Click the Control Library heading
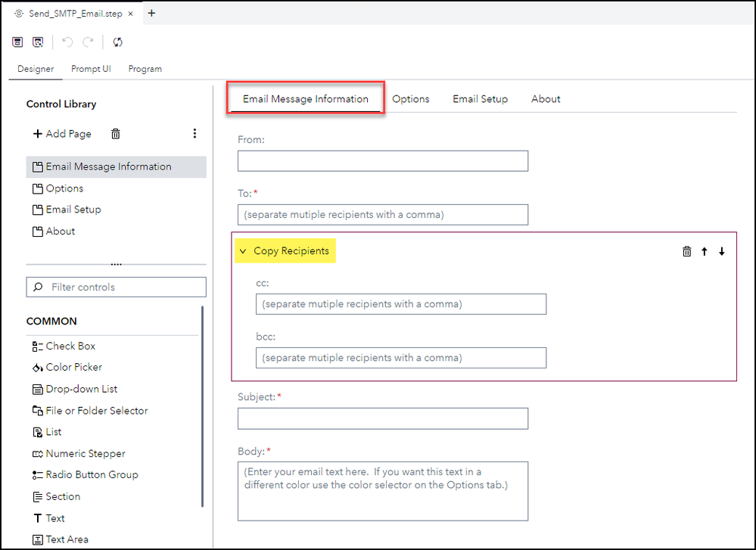 tap(61, 104)
